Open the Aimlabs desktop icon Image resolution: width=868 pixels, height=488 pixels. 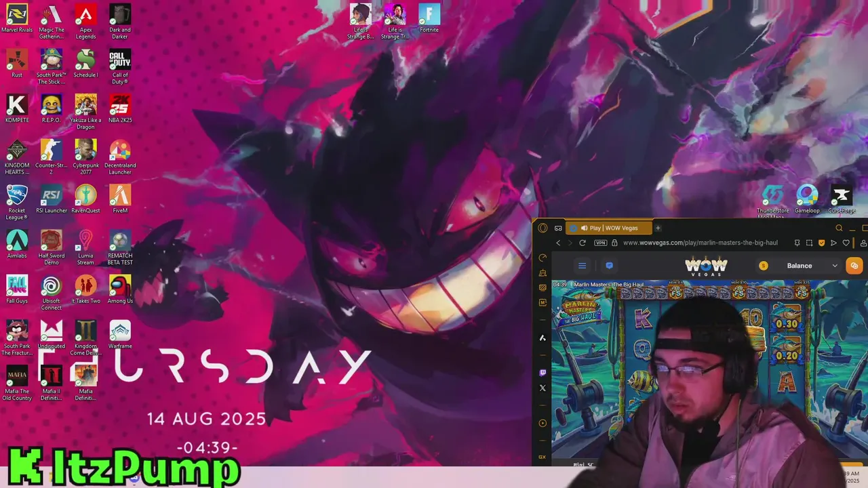click(17, 245)
